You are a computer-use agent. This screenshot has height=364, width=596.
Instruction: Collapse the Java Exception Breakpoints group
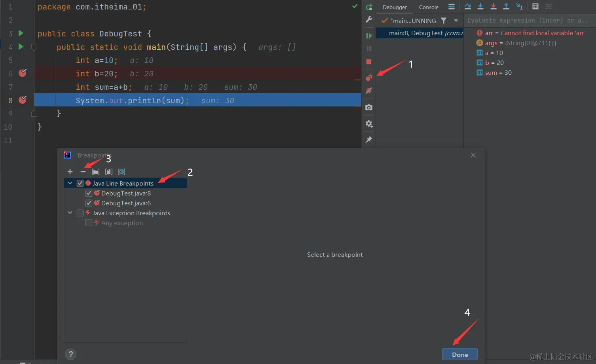tap(70, 213)
